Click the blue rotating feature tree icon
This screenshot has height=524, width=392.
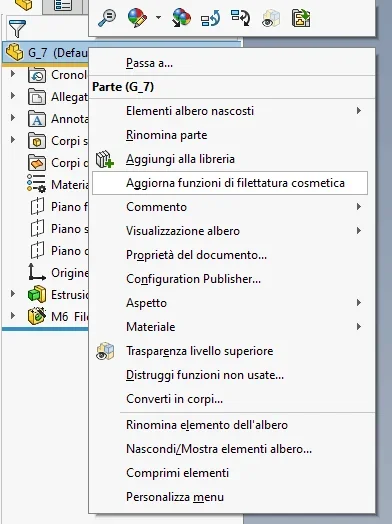pos(211,18)
